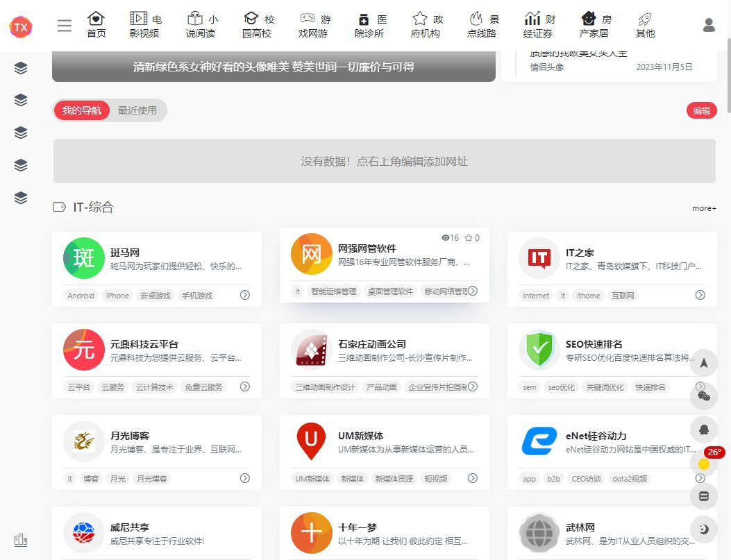This screenshot has width=731, height=560.
Task: Click the notification bell float button
Action: [704, 430]
